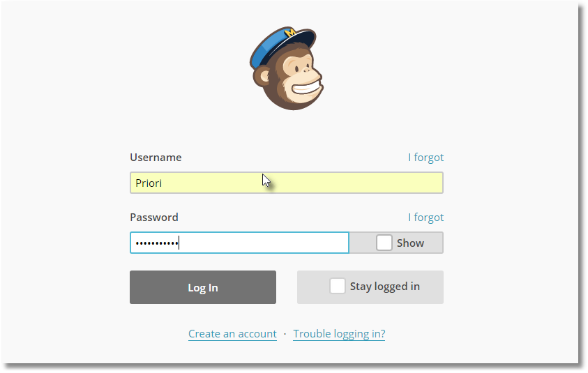588x373 pixels.
Task: Click the Freddie chimp logo face
Action: point(287,68)
